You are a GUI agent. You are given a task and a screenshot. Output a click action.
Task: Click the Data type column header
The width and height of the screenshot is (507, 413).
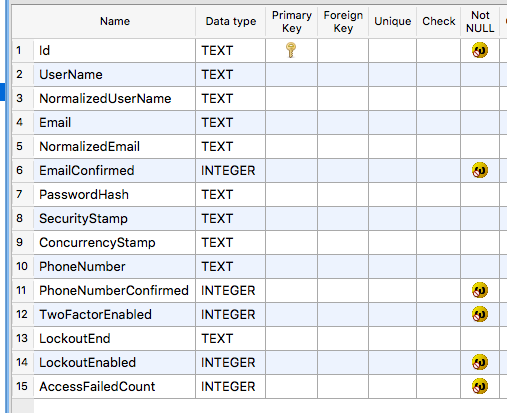pos(231,21)
